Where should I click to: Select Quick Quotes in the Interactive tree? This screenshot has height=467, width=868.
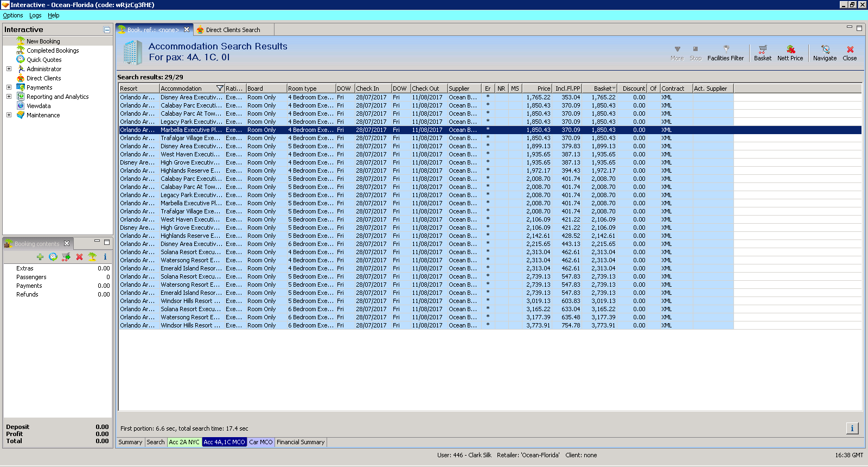[44, 60]
